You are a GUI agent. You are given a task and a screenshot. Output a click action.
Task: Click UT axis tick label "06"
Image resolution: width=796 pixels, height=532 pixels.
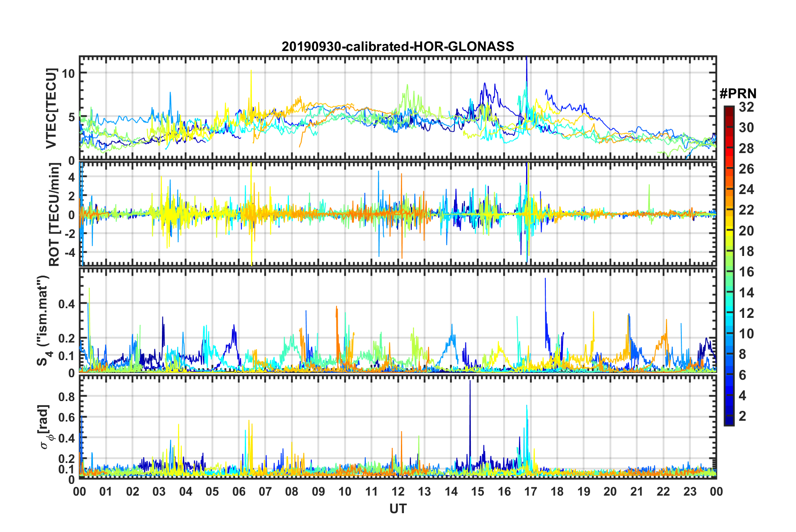click(x=239, y=491)
